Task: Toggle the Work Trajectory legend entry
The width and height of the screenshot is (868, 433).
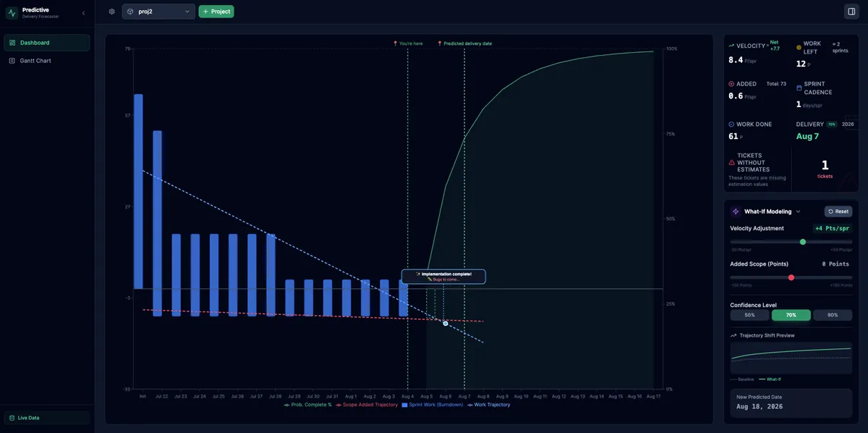Action: click(x=488, y=405)
